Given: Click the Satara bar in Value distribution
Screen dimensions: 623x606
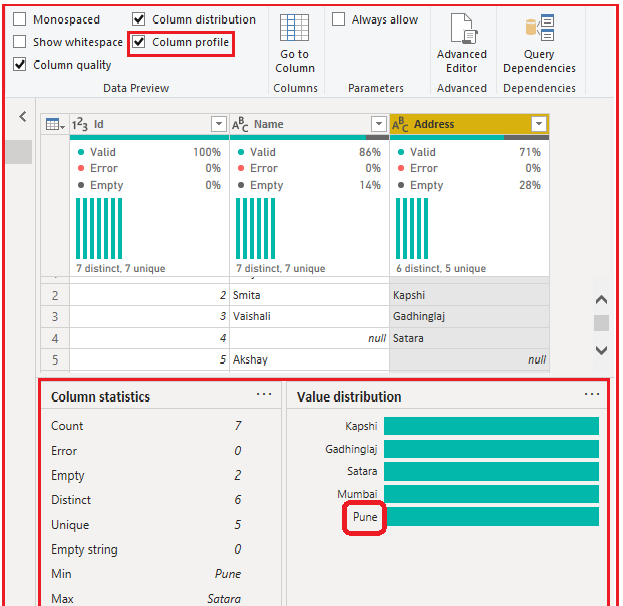Looking at the screenshot, I should tap(491, 471).
